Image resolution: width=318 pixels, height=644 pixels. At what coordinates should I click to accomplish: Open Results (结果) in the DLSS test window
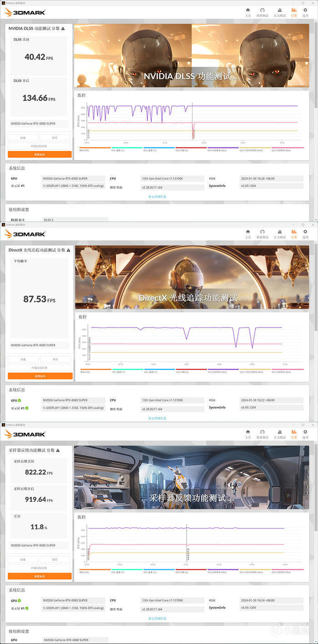(x=294, y=12)
